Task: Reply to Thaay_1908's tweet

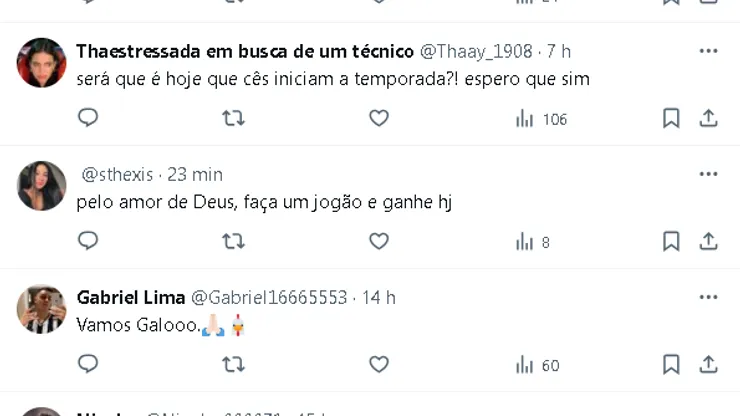Action: click(x=88, y=118)
